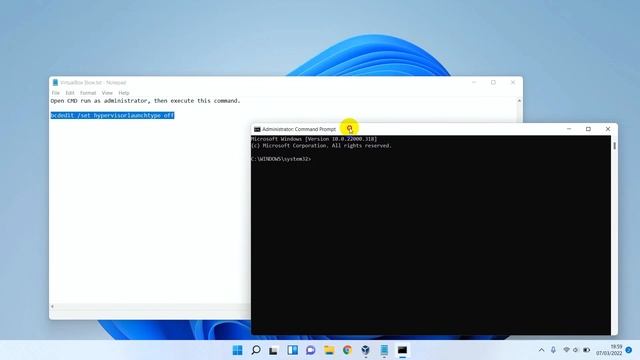640x360 pixels.
Task: Click Notepad vertical scrollbar up arrow
Action: (519, 101)
